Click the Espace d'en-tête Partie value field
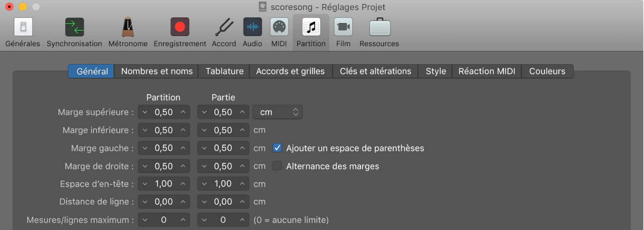644x230 pixels. coord(223,184)
